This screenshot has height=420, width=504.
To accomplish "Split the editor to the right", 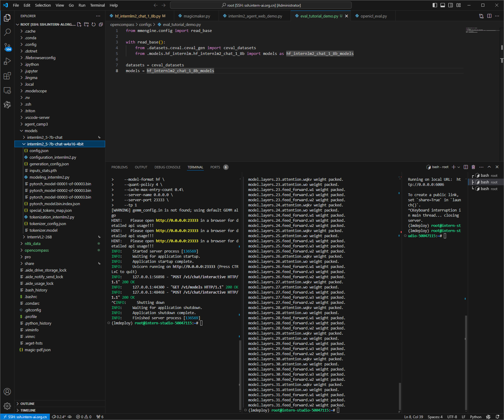I will point(489,16).
